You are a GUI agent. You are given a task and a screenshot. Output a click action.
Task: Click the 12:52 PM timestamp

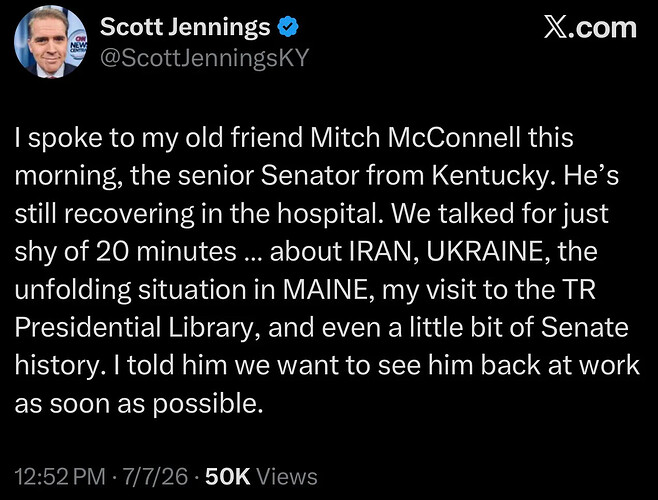click(x=60, y=476)
